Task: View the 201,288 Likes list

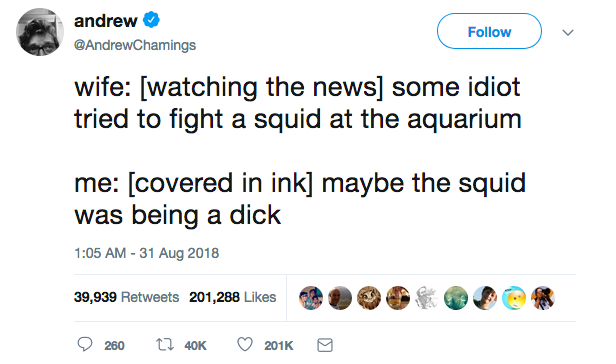Action: [233, 297]
